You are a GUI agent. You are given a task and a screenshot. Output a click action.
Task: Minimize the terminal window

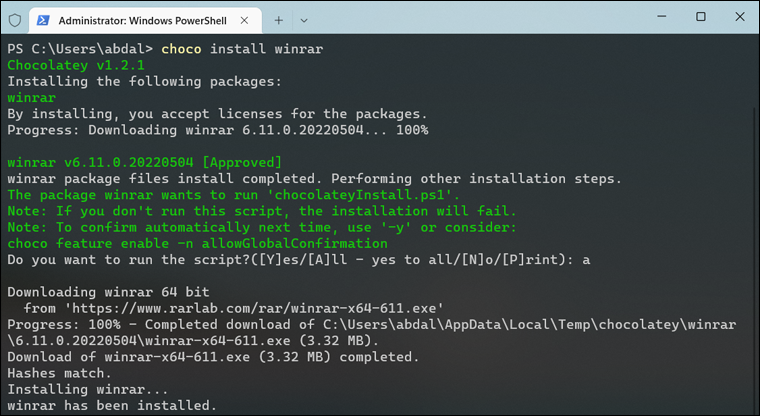(x=655, y=16)
